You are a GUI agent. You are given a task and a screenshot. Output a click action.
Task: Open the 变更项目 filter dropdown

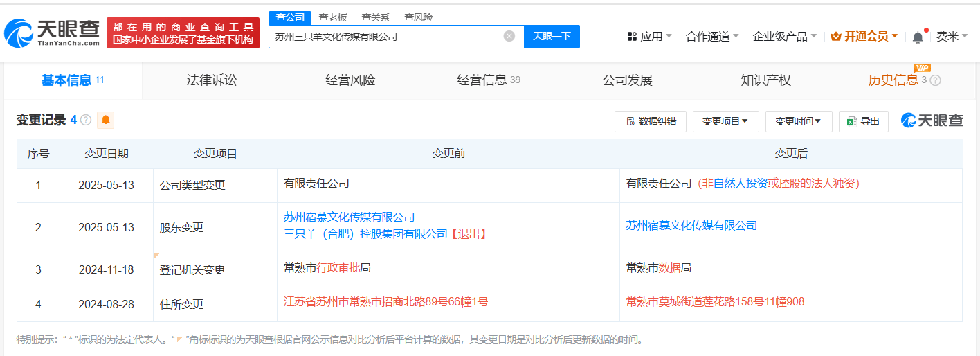pos(725,121)
